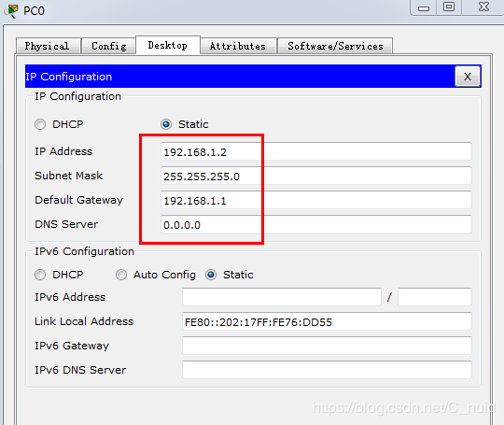The image size is (504, 425).
Task: Click the IPv6 DNS Server label
Action: (80, 370)
